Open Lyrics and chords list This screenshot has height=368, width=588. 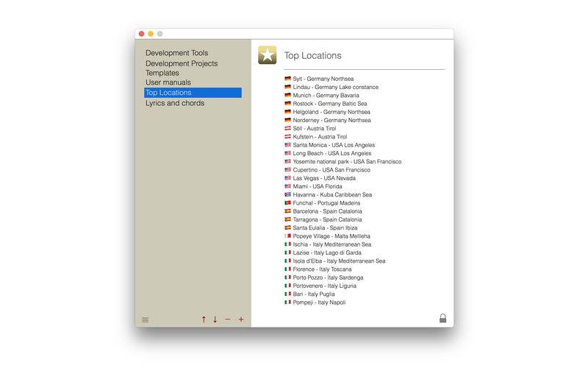coord(175,103)
